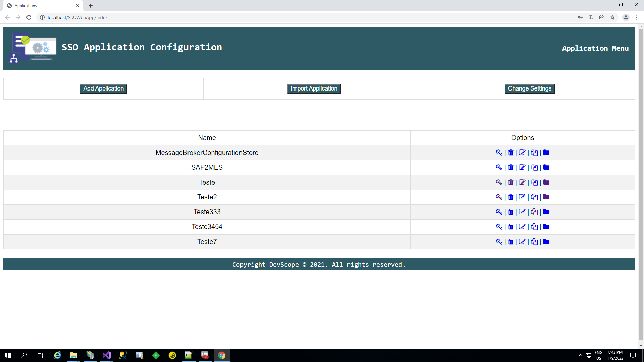
Task: Click copy icon for Teste2 application
Action: coord(534,197)
